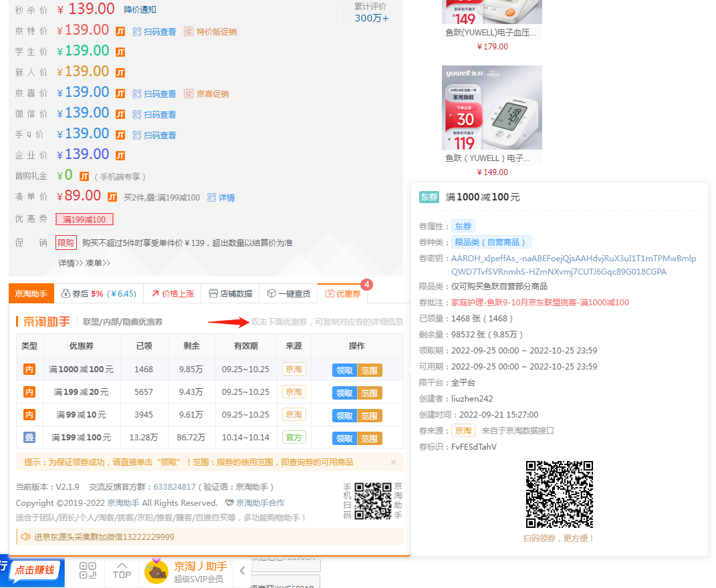Viewport: 716px width, 588px height.
Task: Click 范围 for 满199减100元 coupon
Action: [370, 439]
